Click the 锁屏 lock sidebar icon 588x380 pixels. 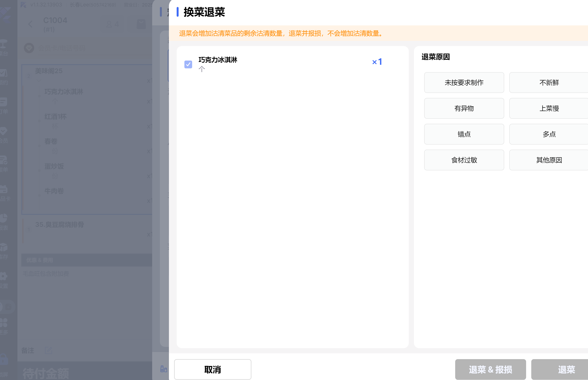[x=4, y=365]
